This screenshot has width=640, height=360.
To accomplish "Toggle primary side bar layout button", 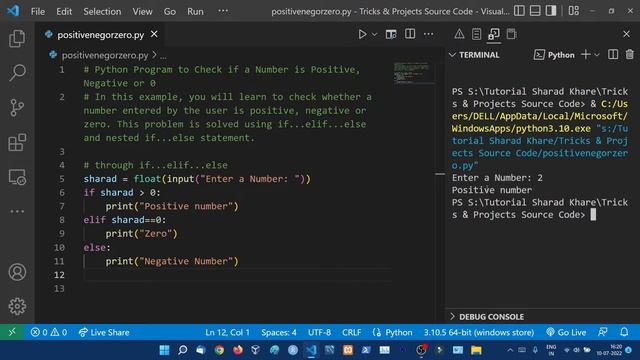I will pyautogui.click(x=519, y=11).
